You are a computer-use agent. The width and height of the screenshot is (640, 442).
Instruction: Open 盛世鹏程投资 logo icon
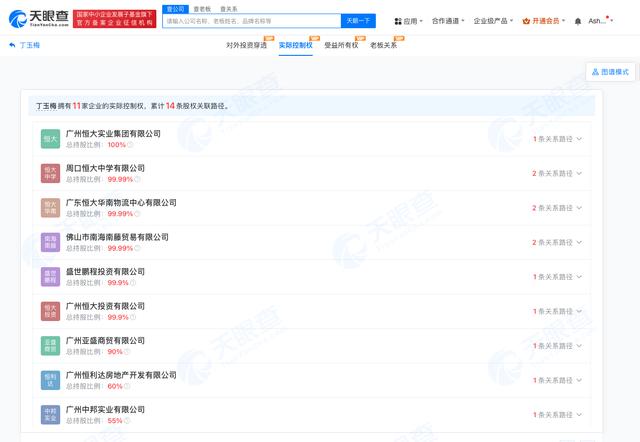point(50,277)
